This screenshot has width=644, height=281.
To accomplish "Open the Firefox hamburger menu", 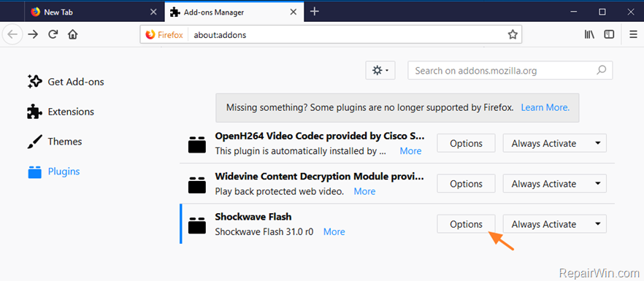I will (x=633, y=34).
